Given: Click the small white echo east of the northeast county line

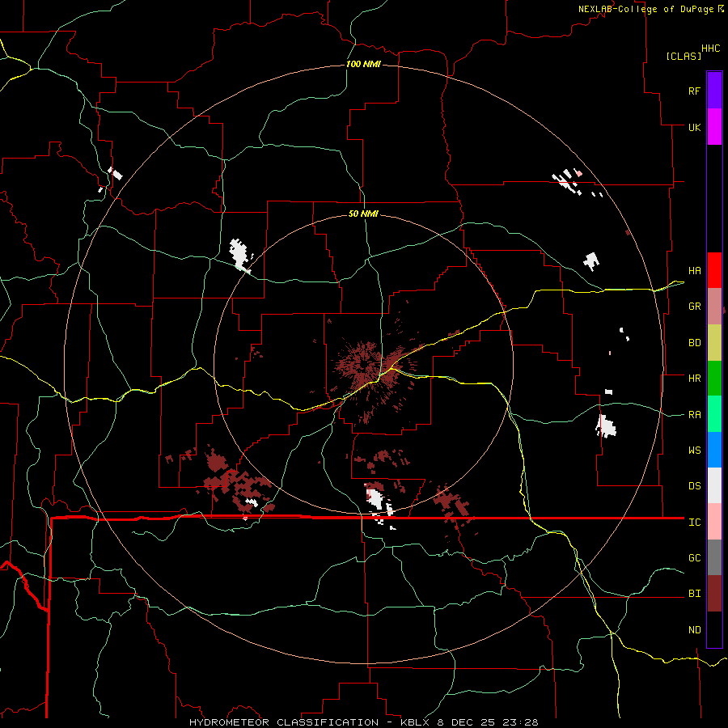Looking at the screenshot, I should tap(591, 261).
